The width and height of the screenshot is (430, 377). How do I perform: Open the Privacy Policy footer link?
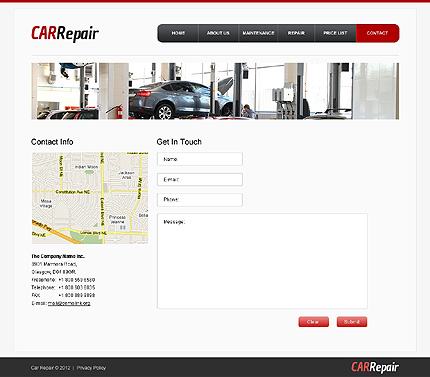pyautogui.click(x=91, y=368)
